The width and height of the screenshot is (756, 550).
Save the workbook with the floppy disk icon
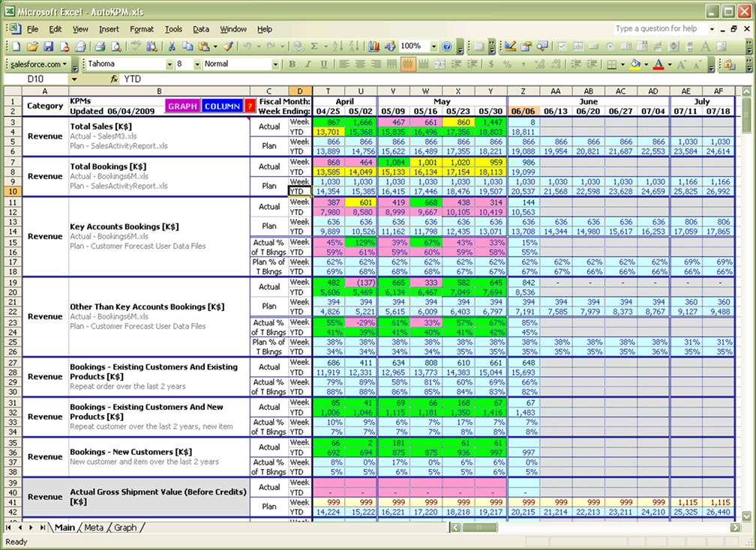48,46
